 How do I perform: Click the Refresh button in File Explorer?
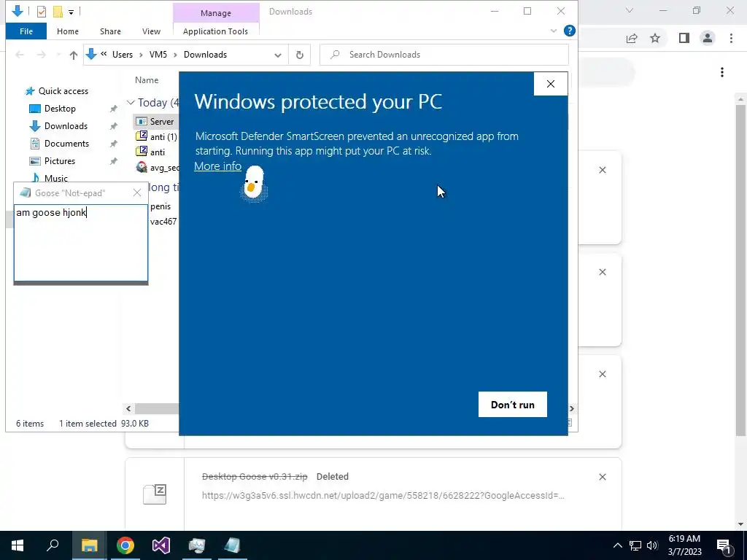[x=300, y=55]
